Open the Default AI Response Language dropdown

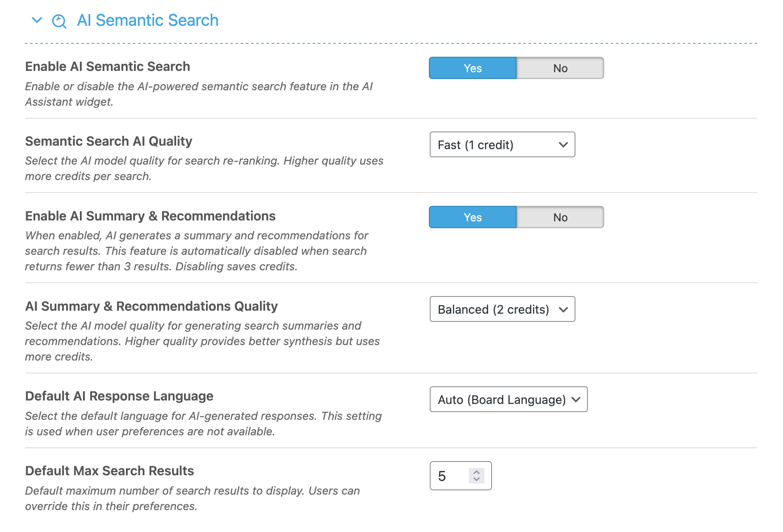pyautogui.click(x=508, y=400)
